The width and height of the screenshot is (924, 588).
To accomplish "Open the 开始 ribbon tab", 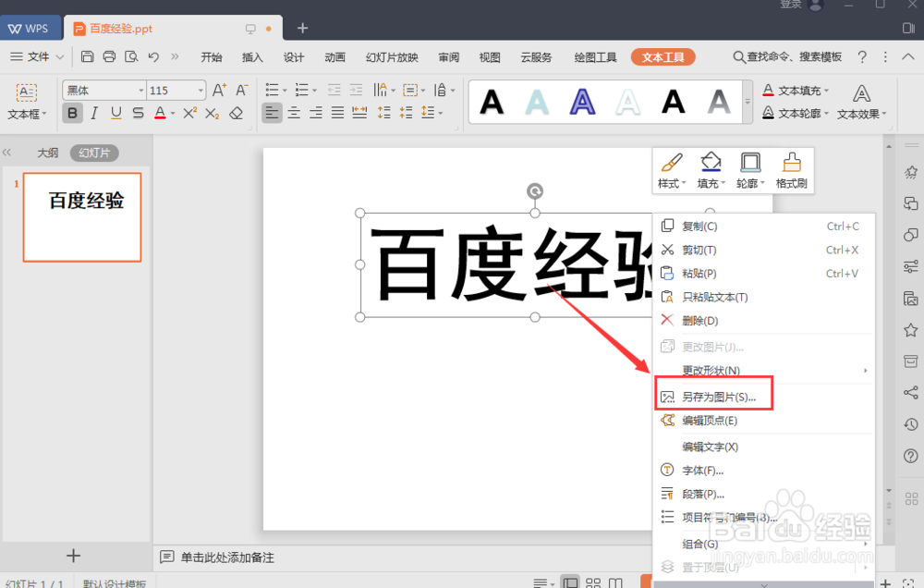I will point(211,57).
